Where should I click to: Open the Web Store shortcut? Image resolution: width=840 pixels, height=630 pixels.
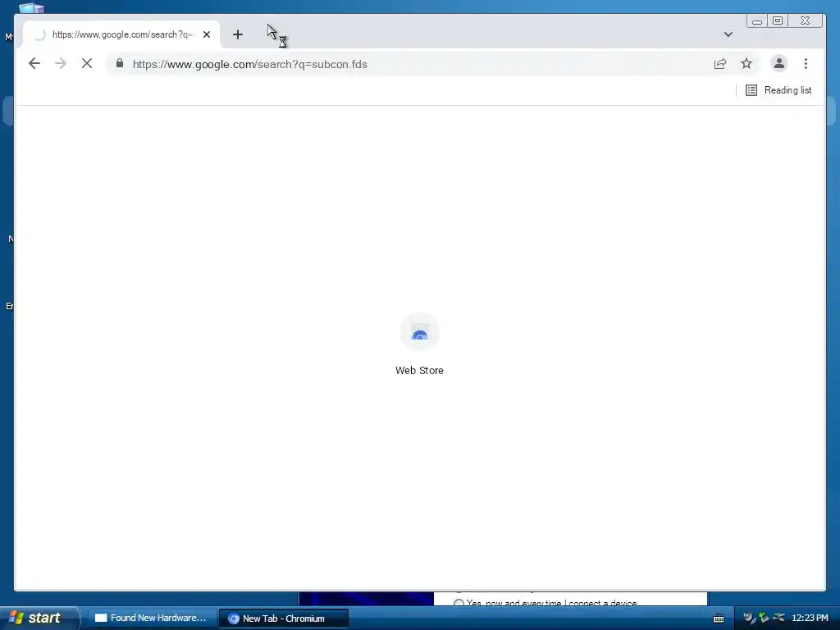(419, 345)
